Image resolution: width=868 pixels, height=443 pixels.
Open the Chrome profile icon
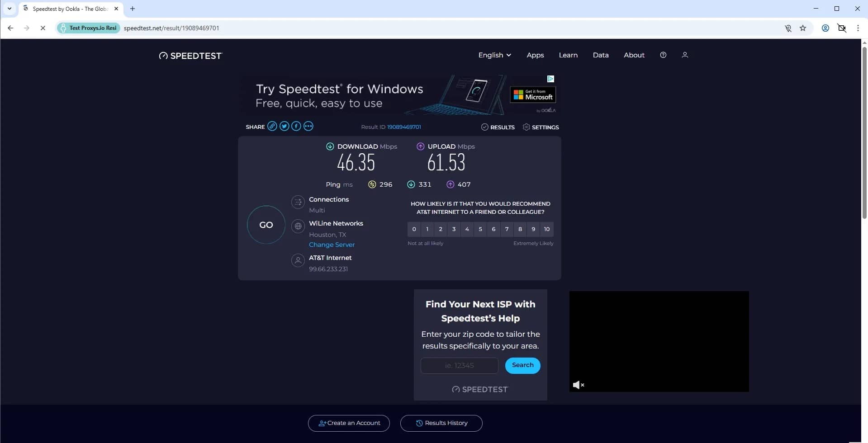click(x=825, y=28)
